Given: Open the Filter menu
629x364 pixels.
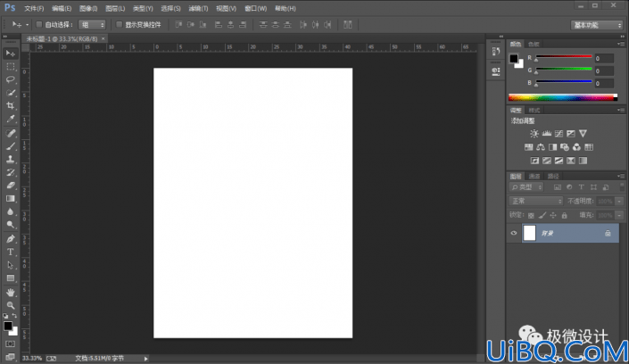Looking at the screenshot, I should 198,8.
